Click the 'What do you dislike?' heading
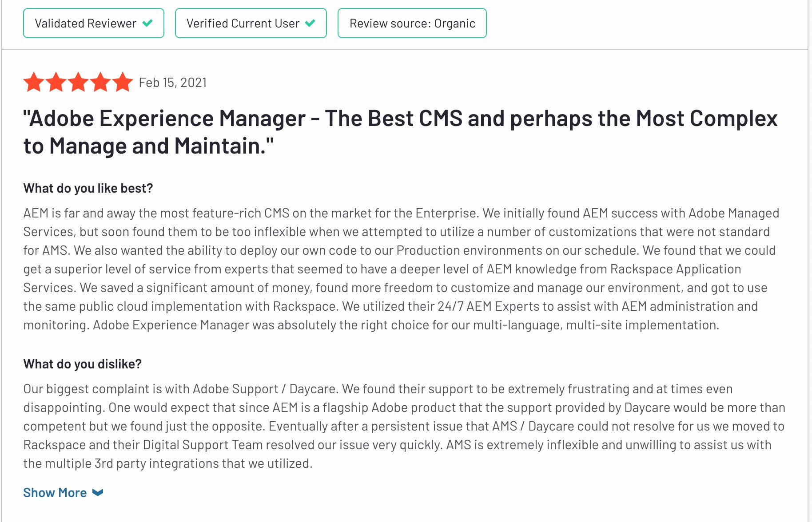The image size is (812, 522). point(83,364)
